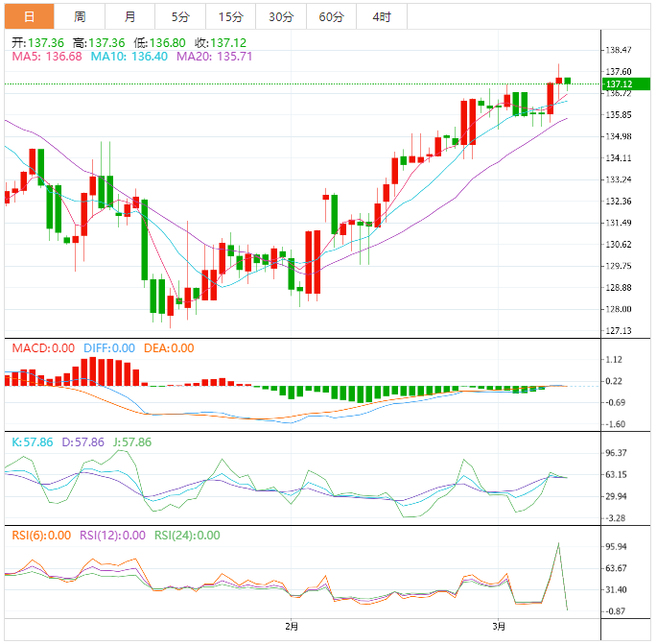This screenshot has height=644, width=657.
Task: Click the D:57.86 KDJ label
Action: coord(82,441)
